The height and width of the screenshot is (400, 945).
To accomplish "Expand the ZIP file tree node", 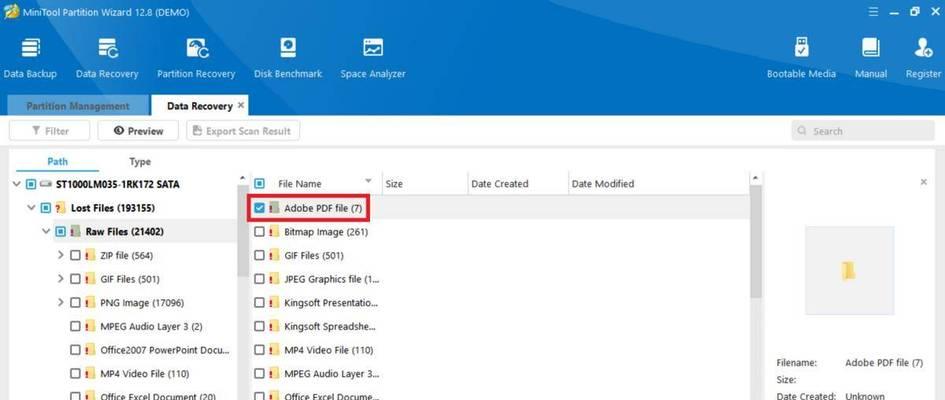I will (x=60, y=255).
